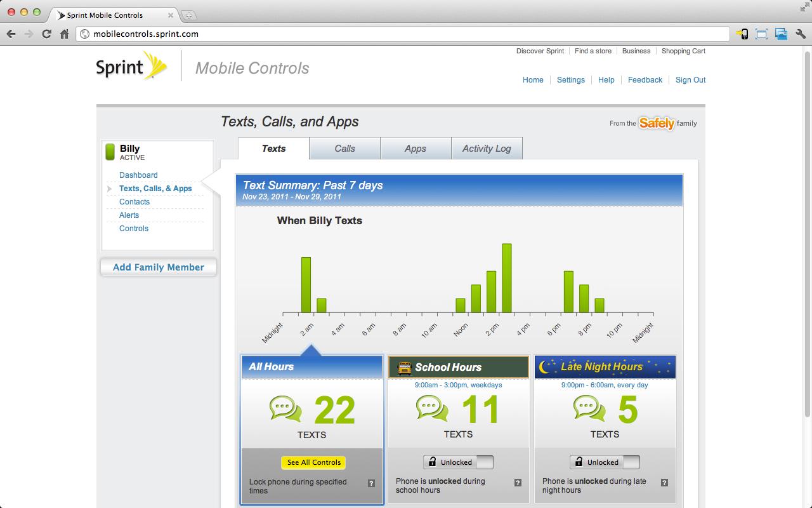
Task: Switch to the Calls tab
Action: [x=344, y=148]
